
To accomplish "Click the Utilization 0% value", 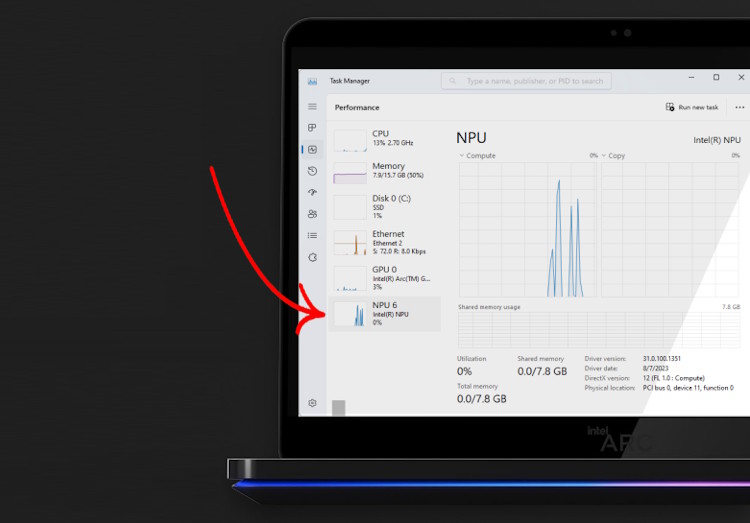I will pos(464,371).
